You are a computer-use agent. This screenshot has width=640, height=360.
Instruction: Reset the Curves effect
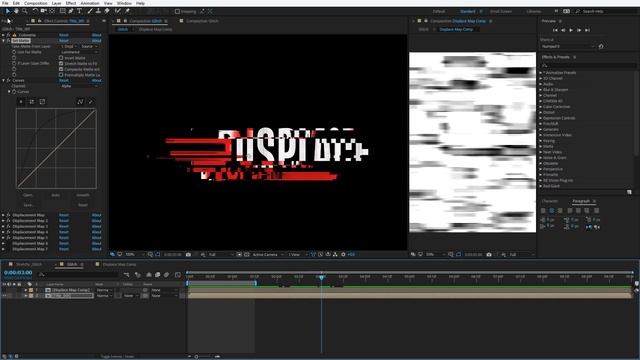(64, 80)
